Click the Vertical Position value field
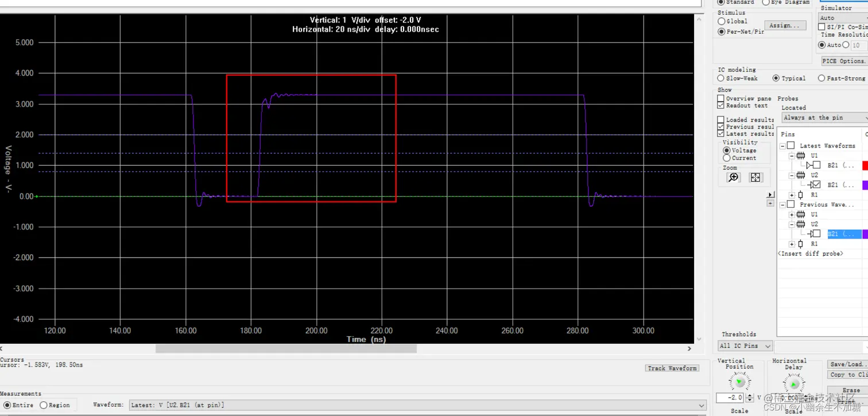This screenshot has width=868, height=416. 730,398
